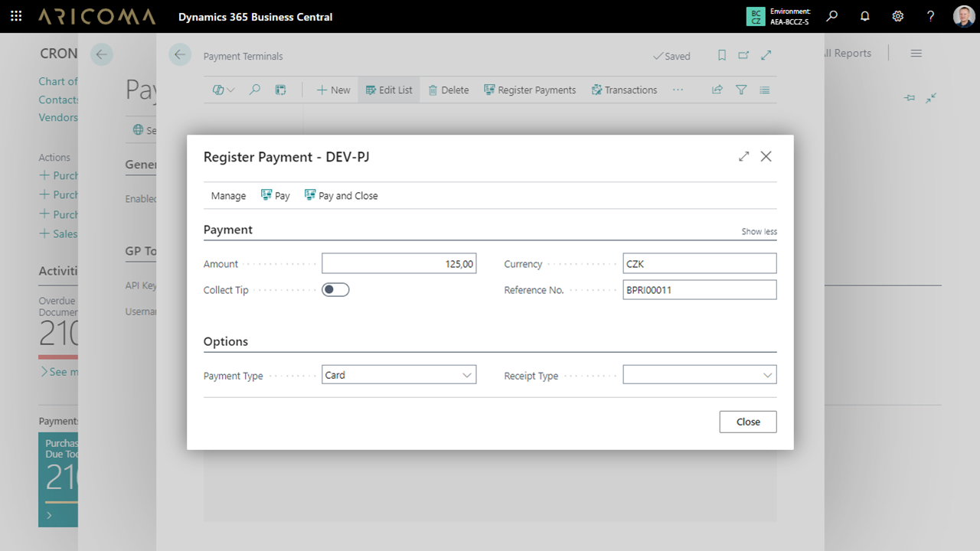Open the search magnifier in top bar
The height and width of the screenshot is (551, 980).
pyautogui.click(x=832, y=16)
